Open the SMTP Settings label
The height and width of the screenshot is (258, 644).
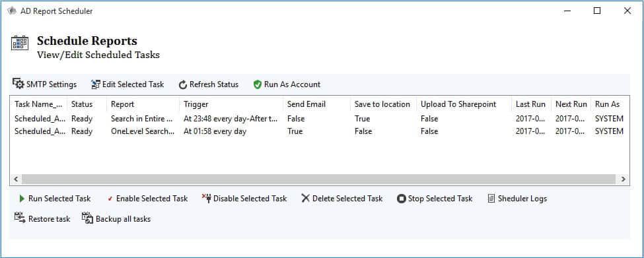pos(52,84)
